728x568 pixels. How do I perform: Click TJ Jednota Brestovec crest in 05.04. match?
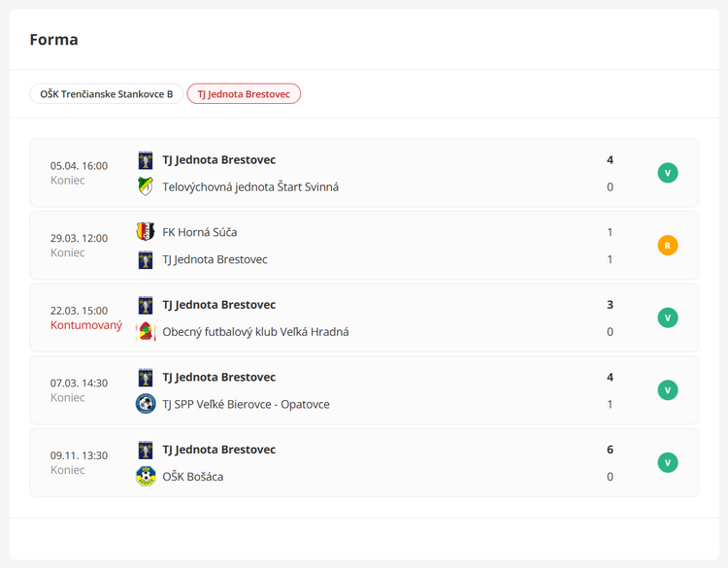pyautogui.click(x=146, y=160)
